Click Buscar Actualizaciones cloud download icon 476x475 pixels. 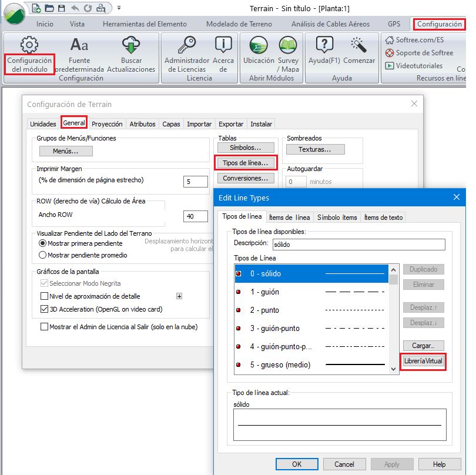131,45
